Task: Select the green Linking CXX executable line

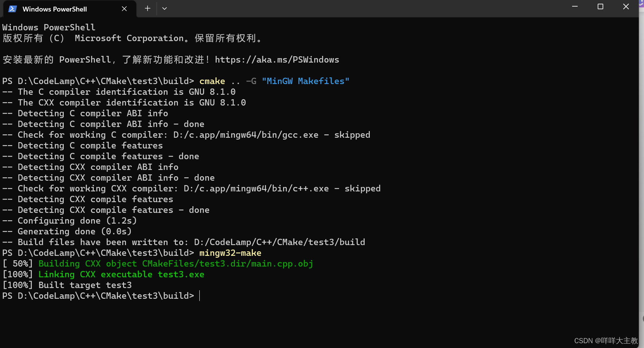Action: (x=121, y=274)
